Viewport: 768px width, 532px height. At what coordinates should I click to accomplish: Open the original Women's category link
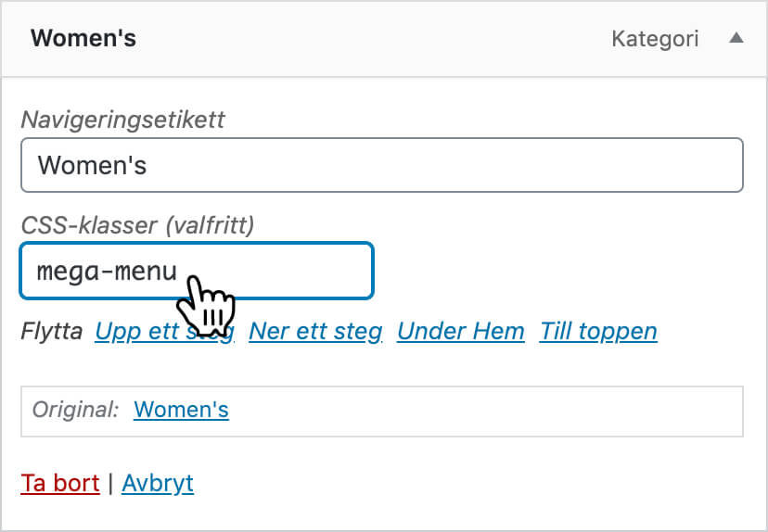(x=181, y=410)
